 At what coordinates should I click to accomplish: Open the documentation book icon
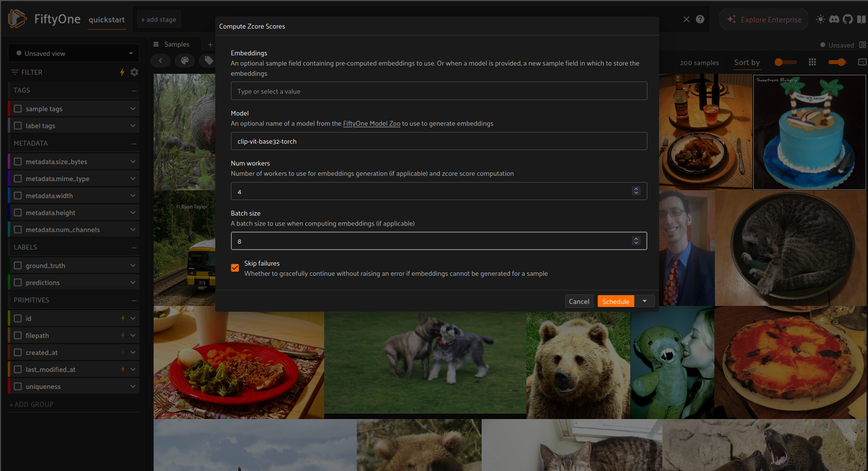[861, 19]
